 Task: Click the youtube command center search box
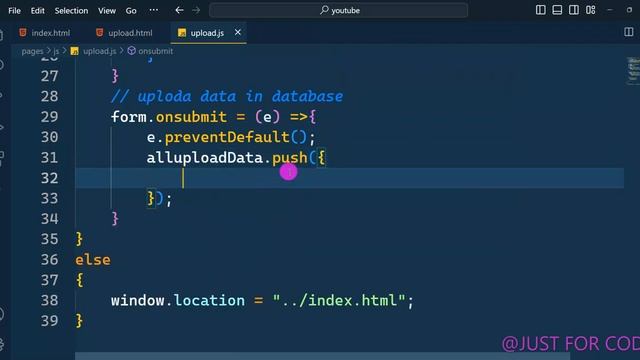point(338,10)
